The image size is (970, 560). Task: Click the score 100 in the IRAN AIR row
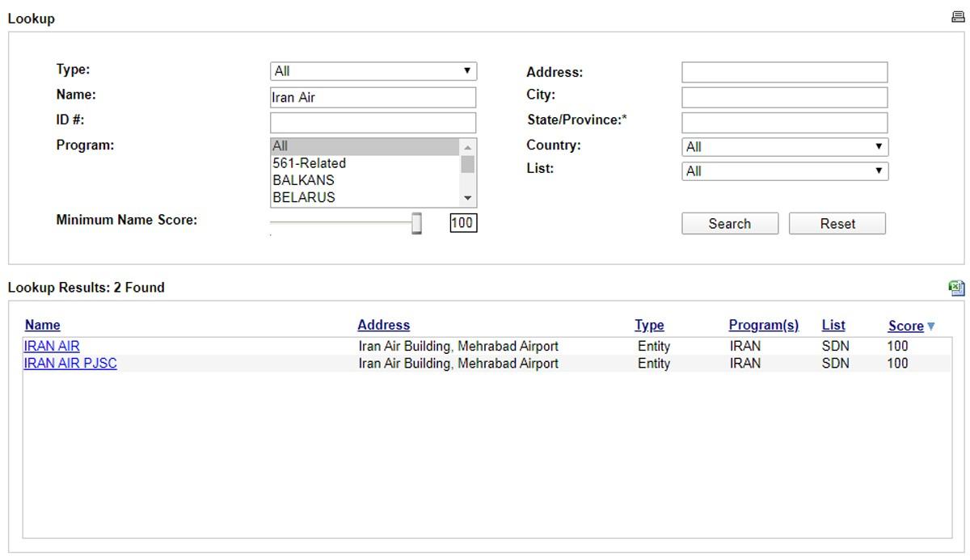click(x=897, y=346)
